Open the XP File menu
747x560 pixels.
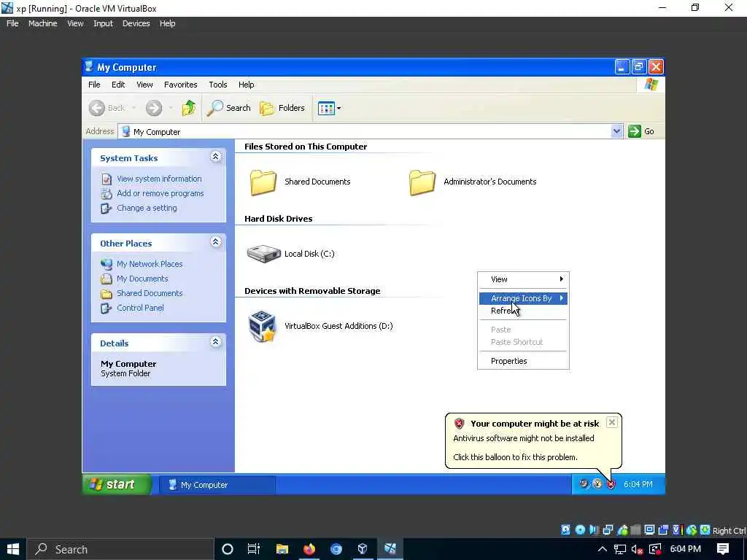tap(94, 85)
